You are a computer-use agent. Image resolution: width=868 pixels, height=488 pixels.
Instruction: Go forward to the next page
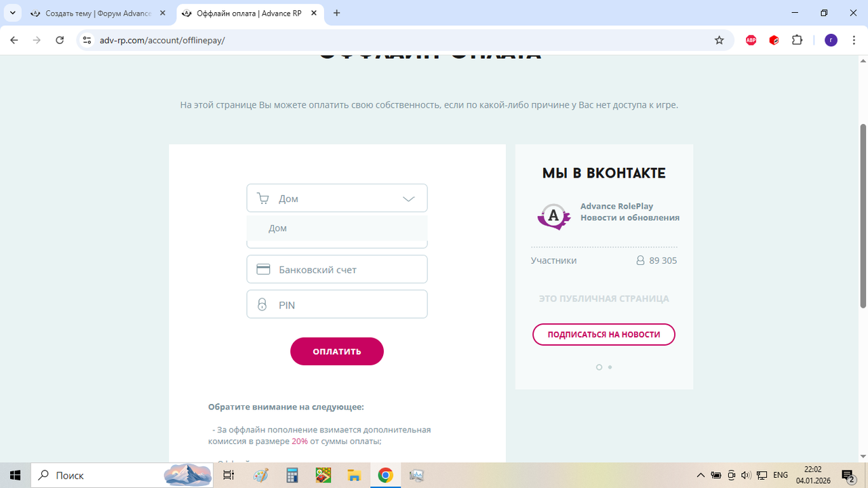37,40
